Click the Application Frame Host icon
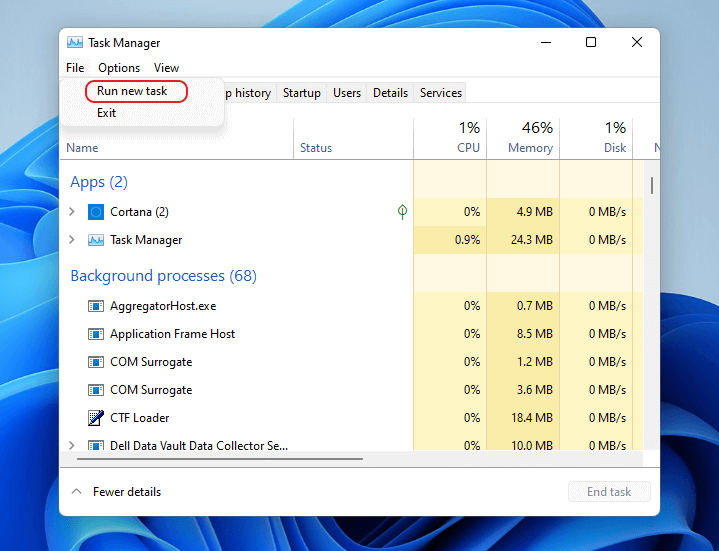The width and height of the screenshot is (719, 551). point(96,334)
